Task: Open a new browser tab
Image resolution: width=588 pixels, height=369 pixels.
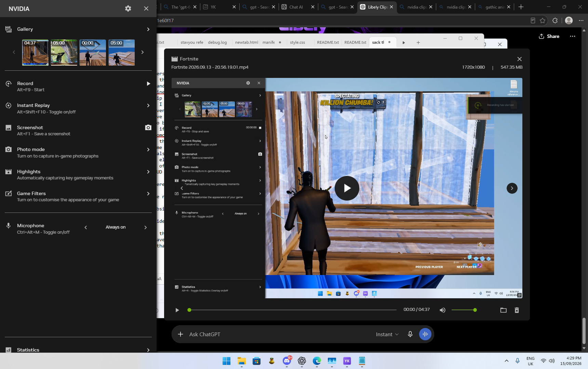Action: click(521, 7)
